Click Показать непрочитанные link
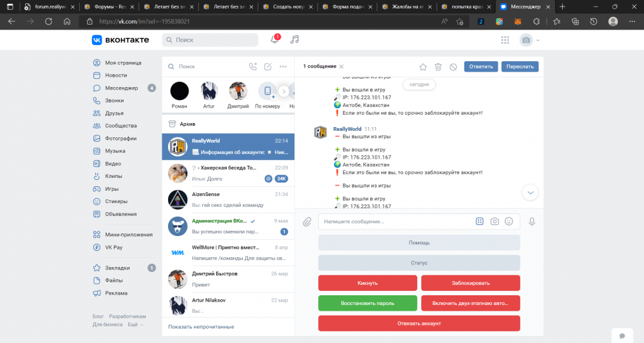 (x=201, y=327)
